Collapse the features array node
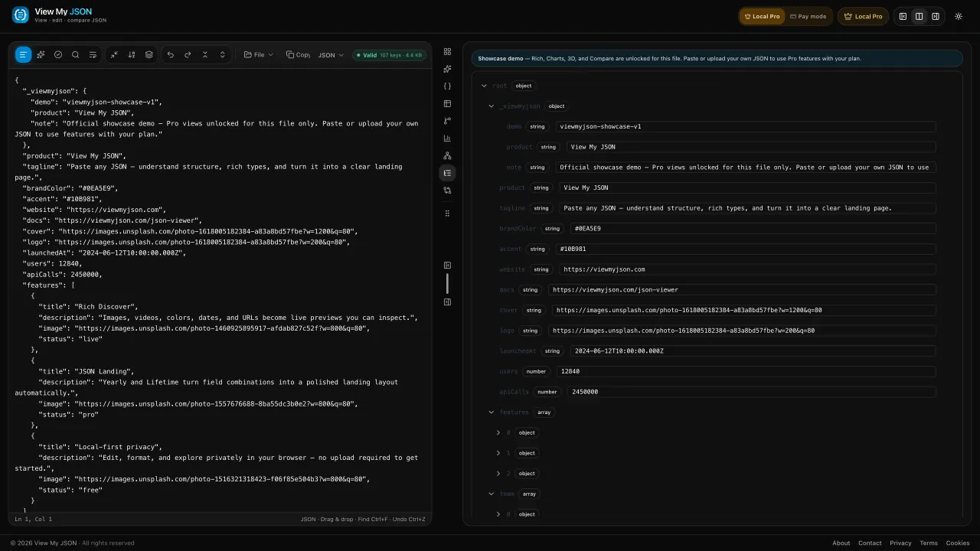The height and width of the screenshot is (551, 980). [492, 412]
